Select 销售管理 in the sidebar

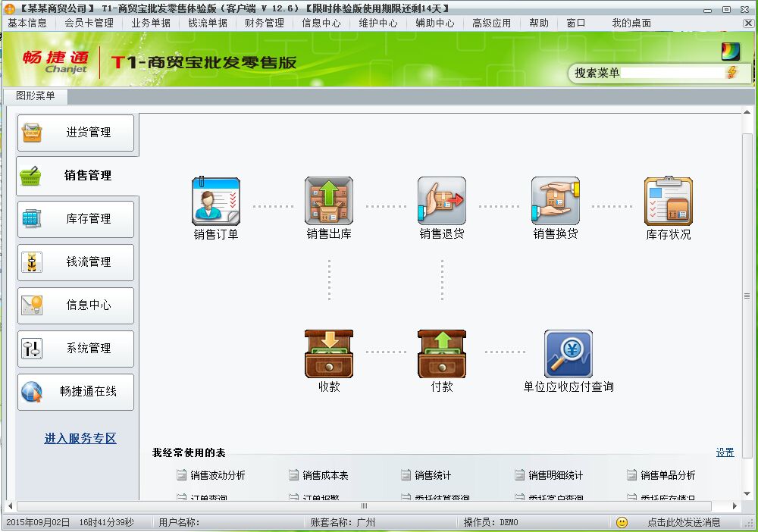tap(76, 175)
